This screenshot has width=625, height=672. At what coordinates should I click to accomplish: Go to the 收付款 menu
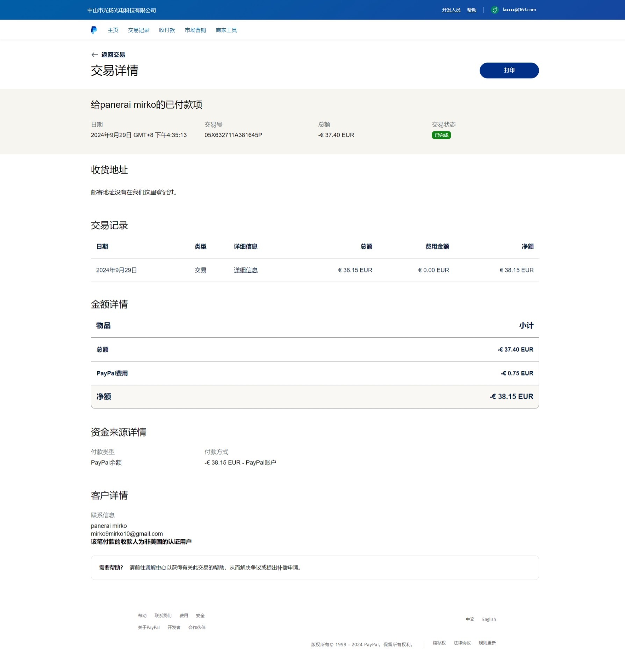coord(167,30)
